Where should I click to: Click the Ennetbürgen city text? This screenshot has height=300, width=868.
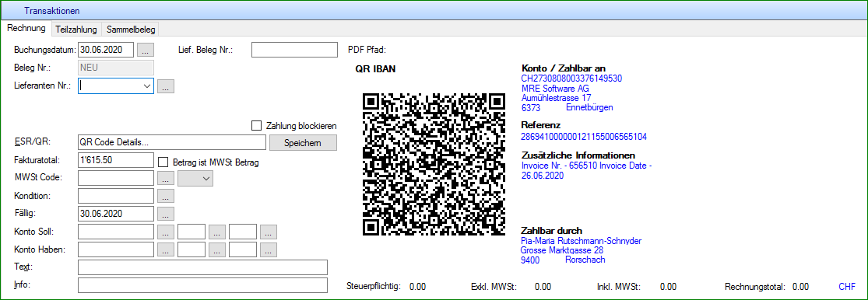(x=589, y=107)
